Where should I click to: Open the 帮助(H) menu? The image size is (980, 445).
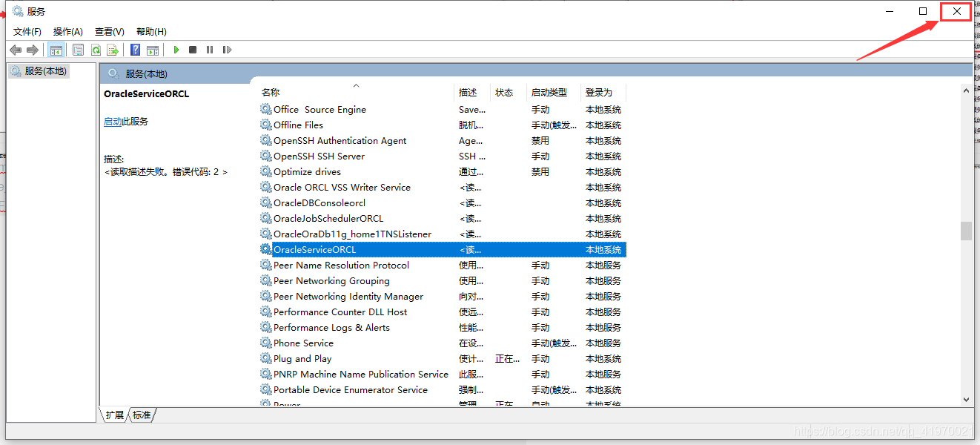(x=151, y=31)
